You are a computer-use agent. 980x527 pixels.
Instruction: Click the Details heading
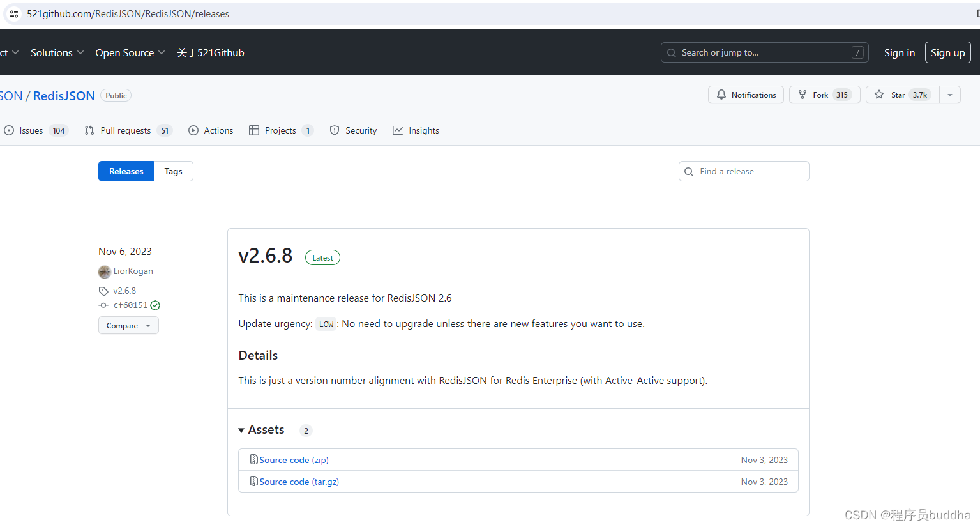click(x=258, y=355)
